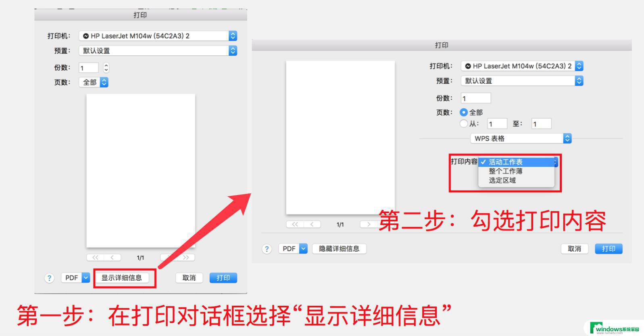Click page preview thumbnail in right dialog
The height and width of the screenshot is (336, 644).
coord(340,138)
